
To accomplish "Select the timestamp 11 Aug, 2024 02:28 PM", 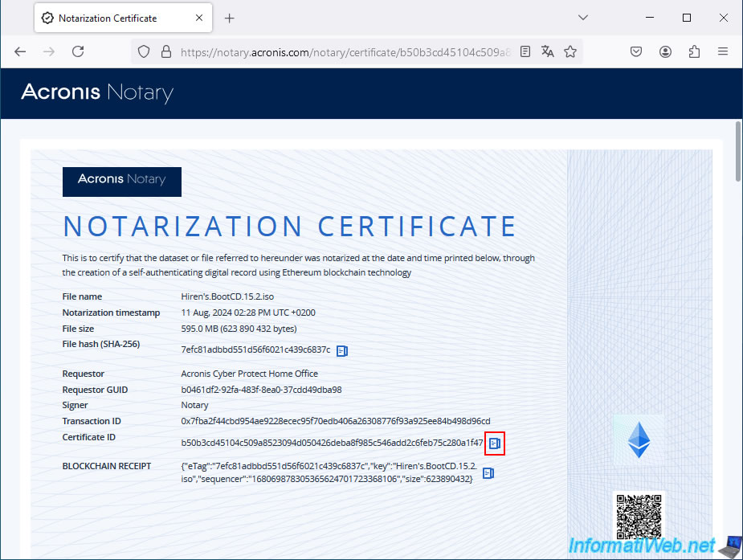I will click(x=248, y=313).
